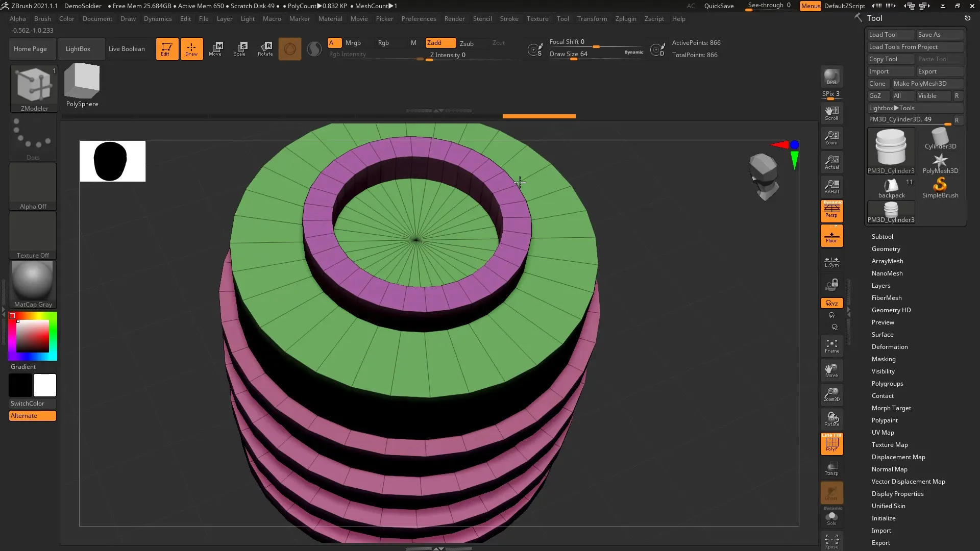This screenshot has height=551, width=980.
Task: Click the Rotate view icon in right shelf
Action: [x=831, y=419]
